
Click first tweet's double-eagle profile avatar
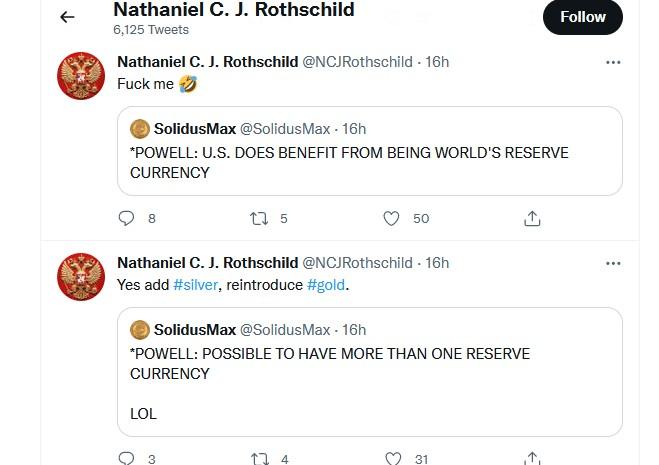point(81,76)
